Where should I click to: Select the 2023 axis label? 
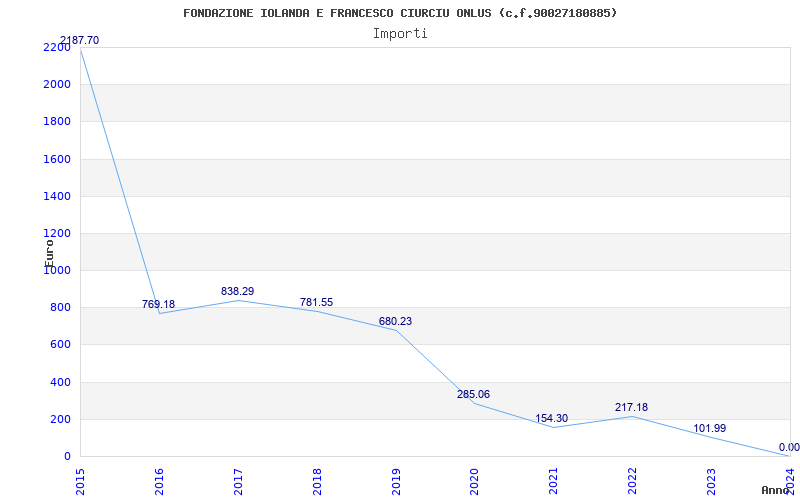click(x=711, y=482)
